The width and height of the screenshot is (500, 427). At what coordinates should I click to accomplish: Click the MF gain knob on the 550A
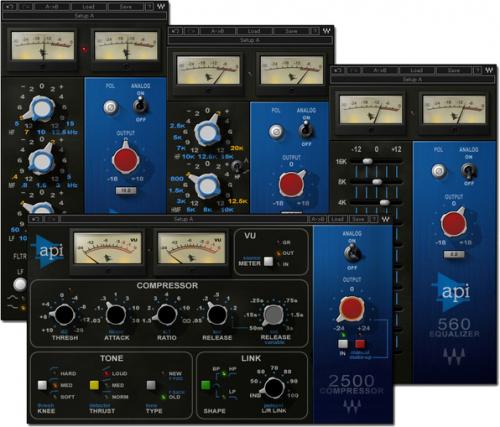coord(41,161)
